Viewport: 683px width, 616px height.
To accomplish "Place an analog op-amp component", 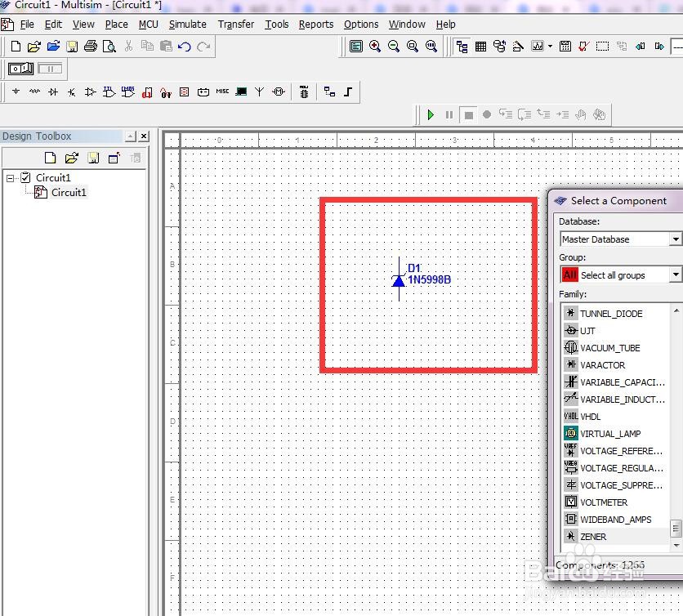I will click(90, 92).
